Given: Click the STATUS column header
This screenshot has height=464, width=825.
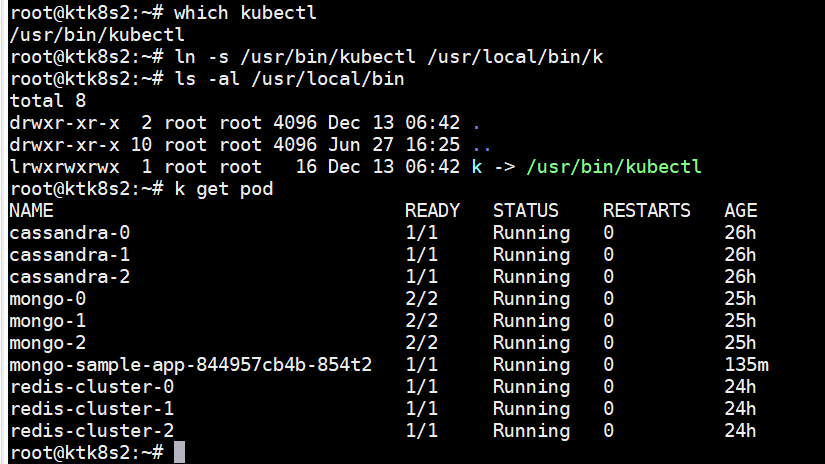Looking at the screenshot, I should pos(526,211).
